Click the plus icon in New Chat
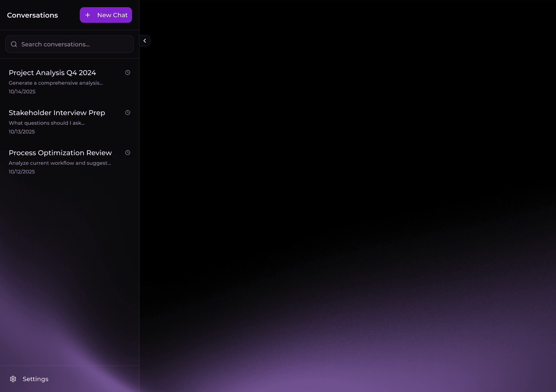Screen dimensions: 556x392 tap(88, 15)
